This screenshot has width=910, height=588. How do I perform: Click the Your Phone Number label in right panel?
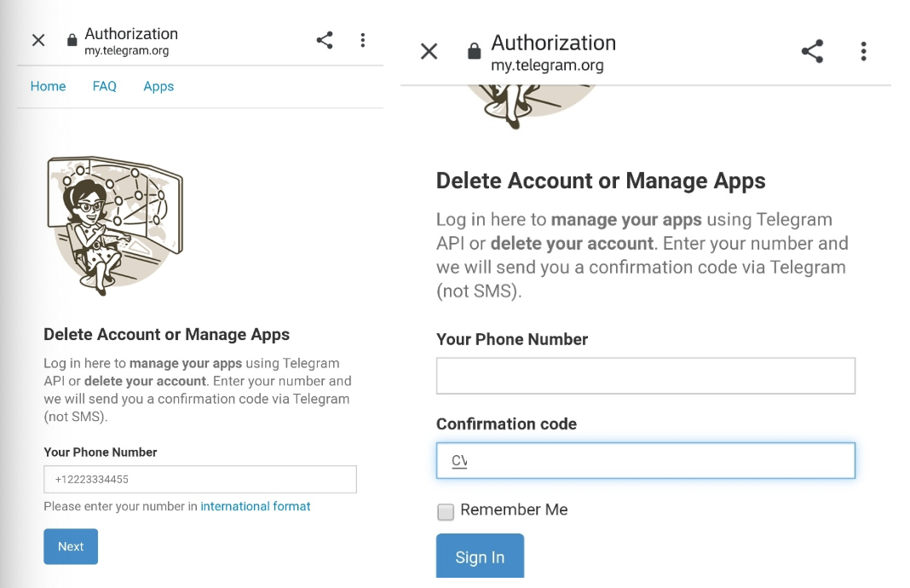point(512,339)
